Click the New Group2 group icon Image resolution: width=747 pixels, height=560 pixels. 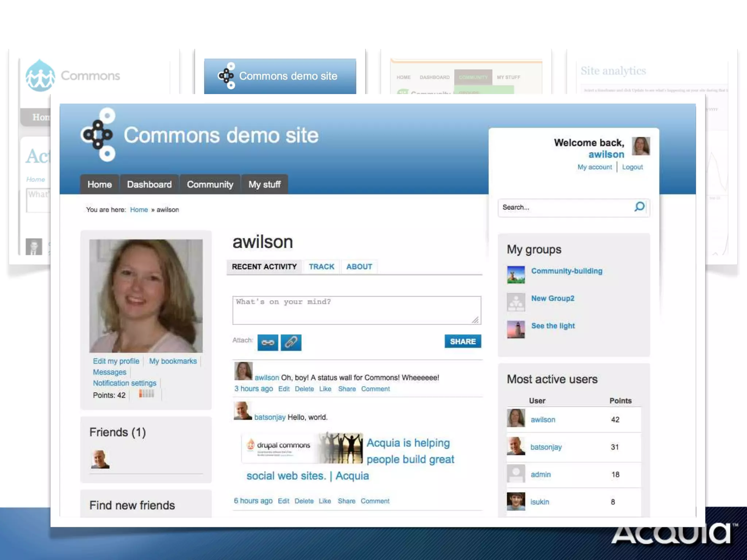pyautogui.click(x=516, y=302)
